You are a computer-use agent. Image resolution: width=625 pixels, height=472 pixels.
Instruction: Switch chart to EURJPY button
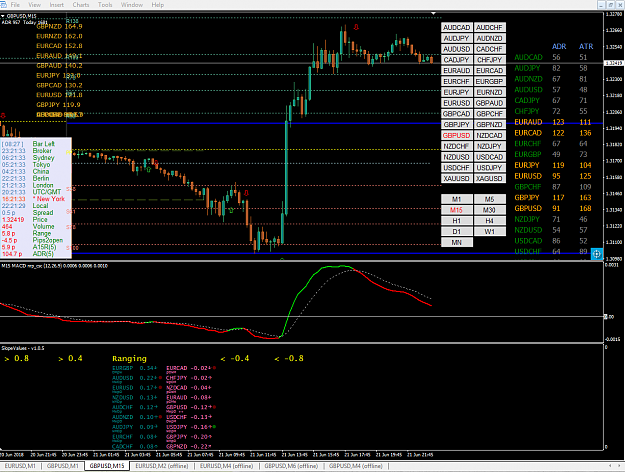click(457, 92)
